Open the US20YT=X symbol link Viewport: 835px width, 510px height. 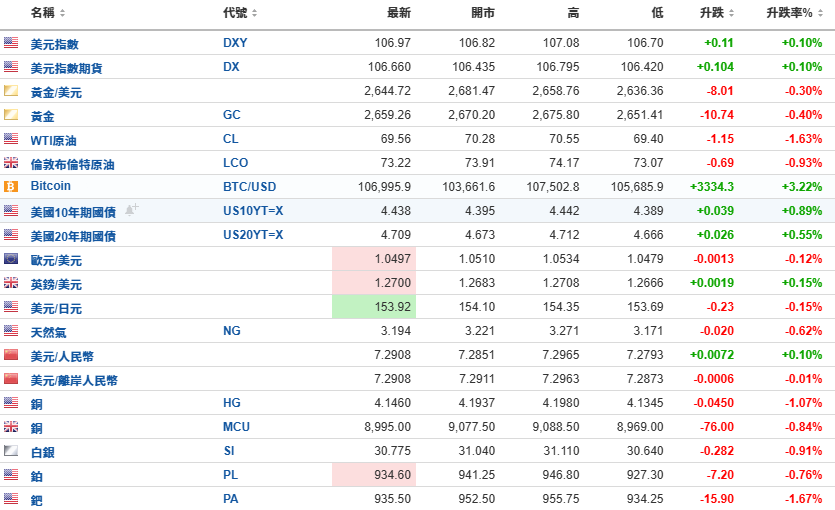pos(253,235)
